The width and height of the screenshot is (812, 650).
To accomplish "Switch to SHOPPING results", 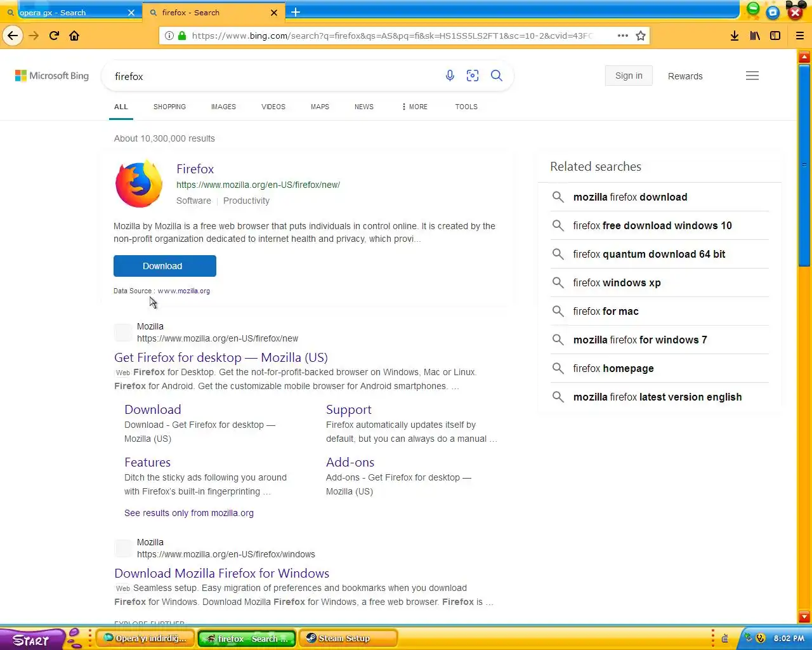I will coord(169,107).
